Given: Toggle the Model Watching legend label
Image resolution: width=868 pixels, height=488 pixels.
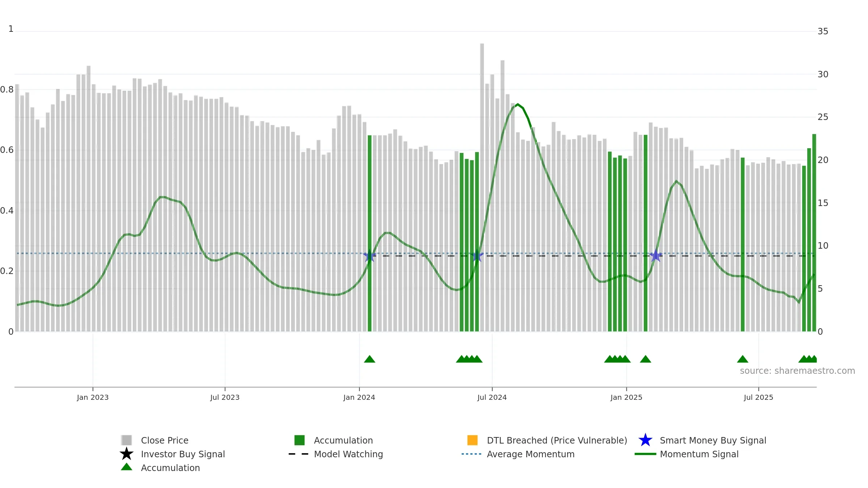Looking at the screenshot, I should click(348, 454).
